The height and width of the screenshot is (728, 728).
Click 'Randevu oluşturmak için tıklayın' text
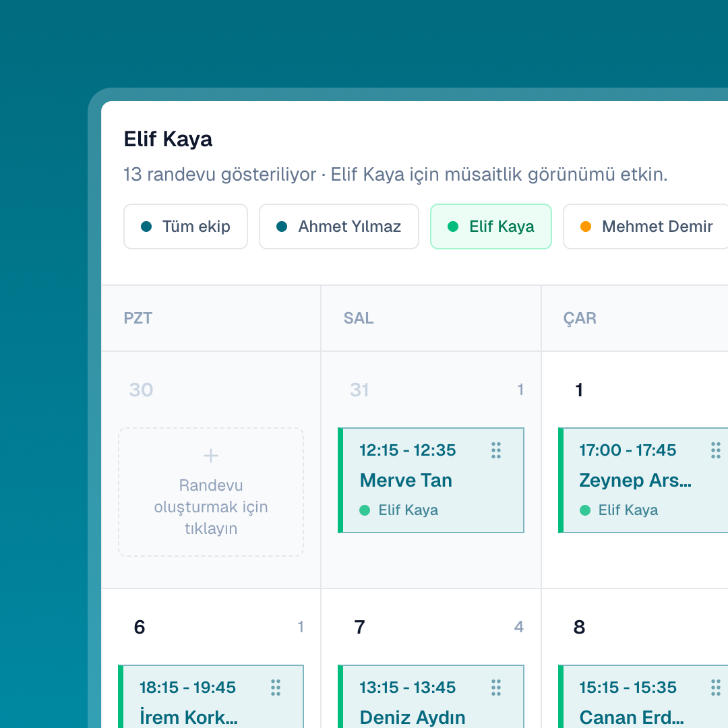point(211,507)
